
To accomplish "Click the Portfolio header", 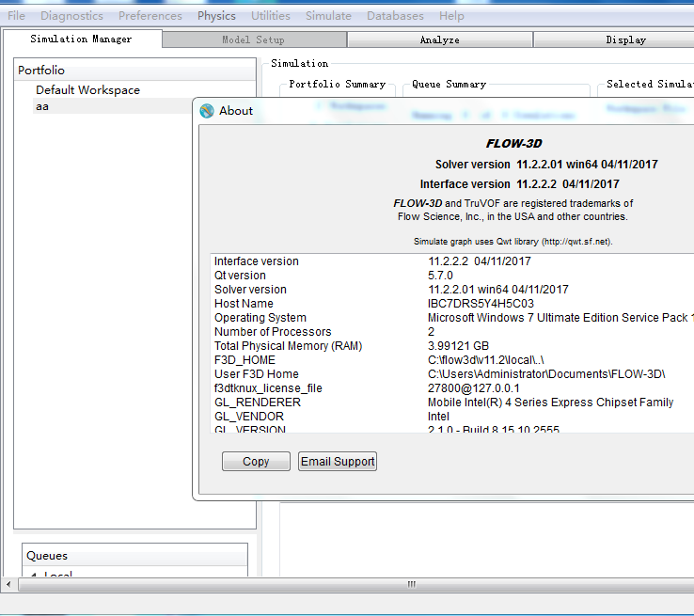I will point(135,70).
